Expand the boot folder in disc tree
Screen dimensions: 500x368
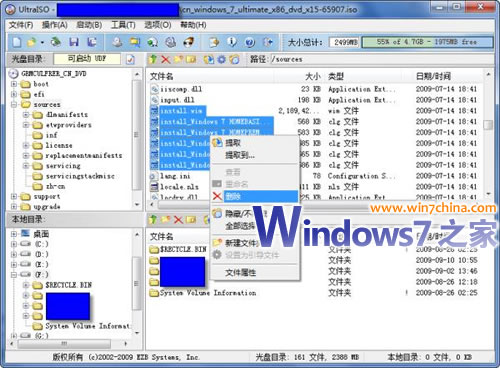point(14,84)
